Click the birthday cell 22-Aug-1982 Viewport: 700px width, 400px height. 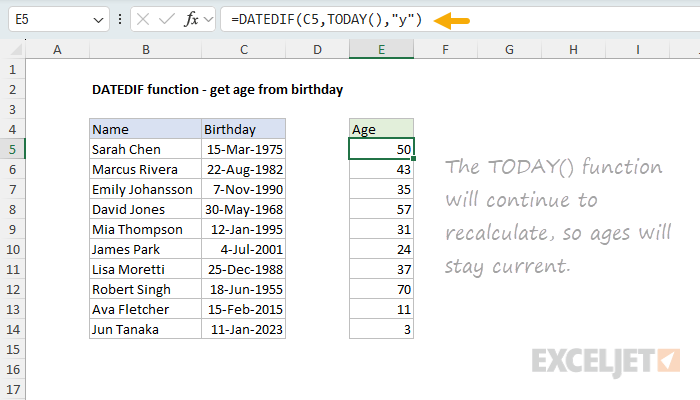[243, 169]
